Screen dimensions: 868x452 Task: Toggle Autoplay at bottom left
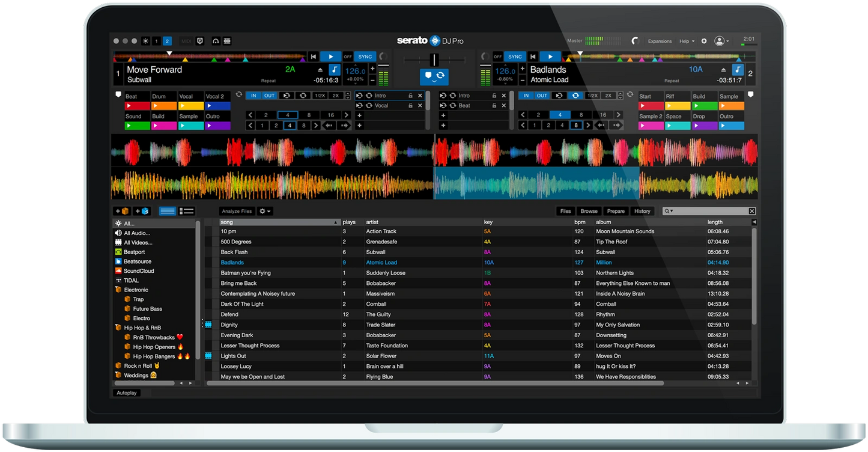tap(126, 392)
